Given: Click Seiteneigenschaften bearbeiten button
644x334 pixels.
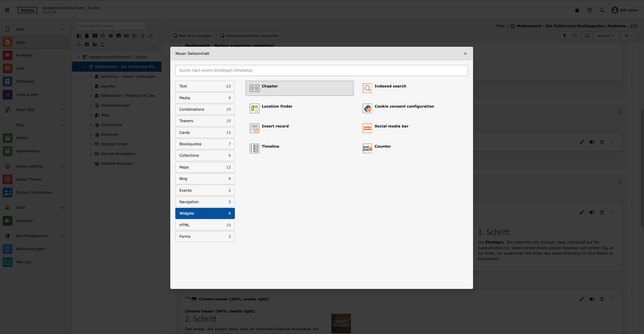Looking at the screenshot, I should 249,36.
